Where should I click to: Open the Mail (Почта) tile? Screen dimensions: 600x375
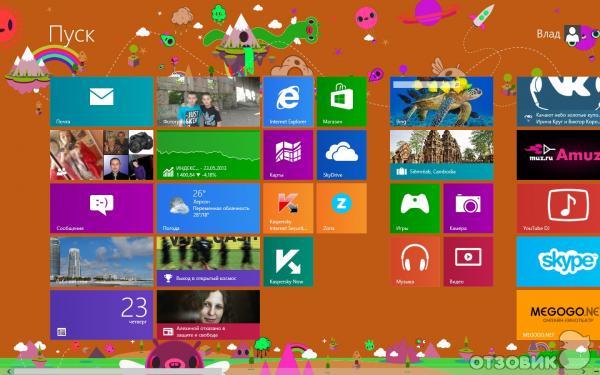tap(101, 101)
